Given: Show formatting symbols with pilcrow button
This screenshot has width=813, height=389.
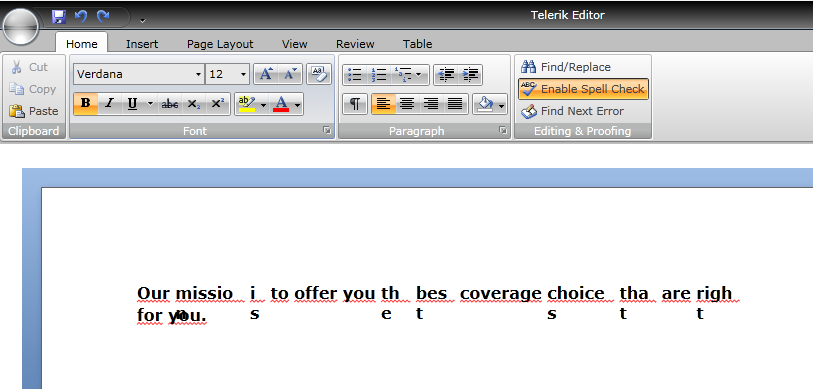Looking at the screenshot, I should 355,104.
